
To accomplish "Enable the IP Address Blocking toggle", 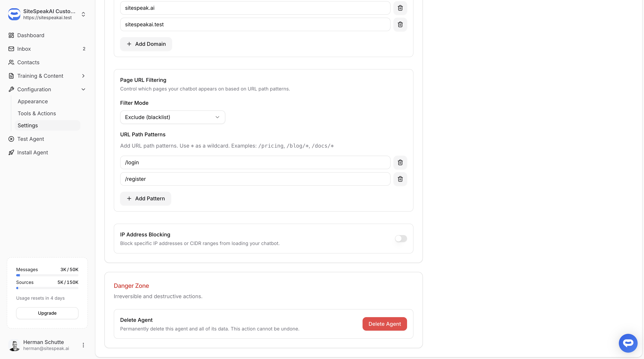I will pyautogui.click(x=401, y=238).
